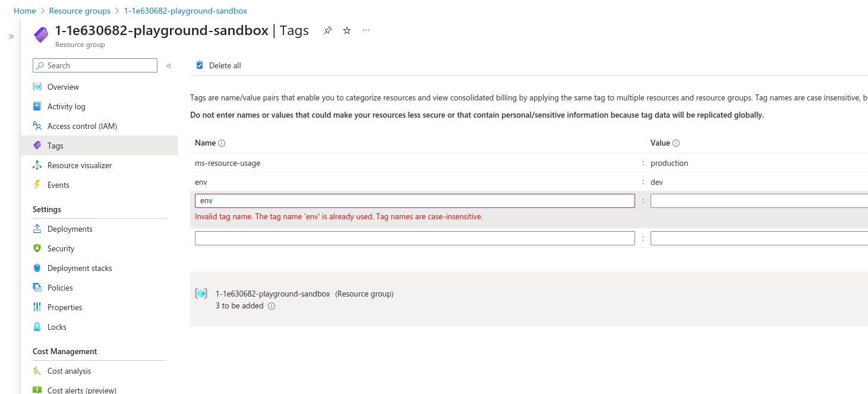868x394 pixels.
Task: Navigate to Resource groups breadcrumb
Action: tap(80, 11)
